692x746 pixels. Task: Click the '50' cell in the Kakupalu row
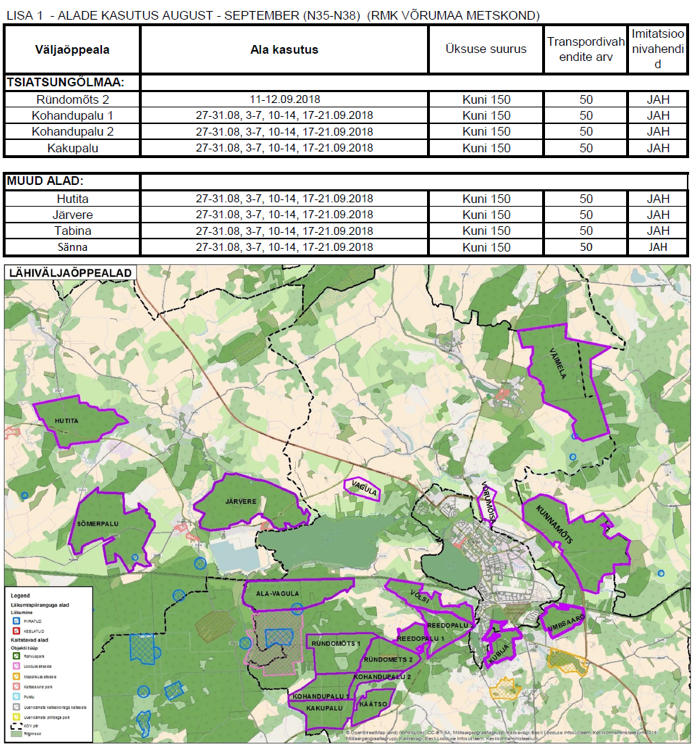(586, 148)
